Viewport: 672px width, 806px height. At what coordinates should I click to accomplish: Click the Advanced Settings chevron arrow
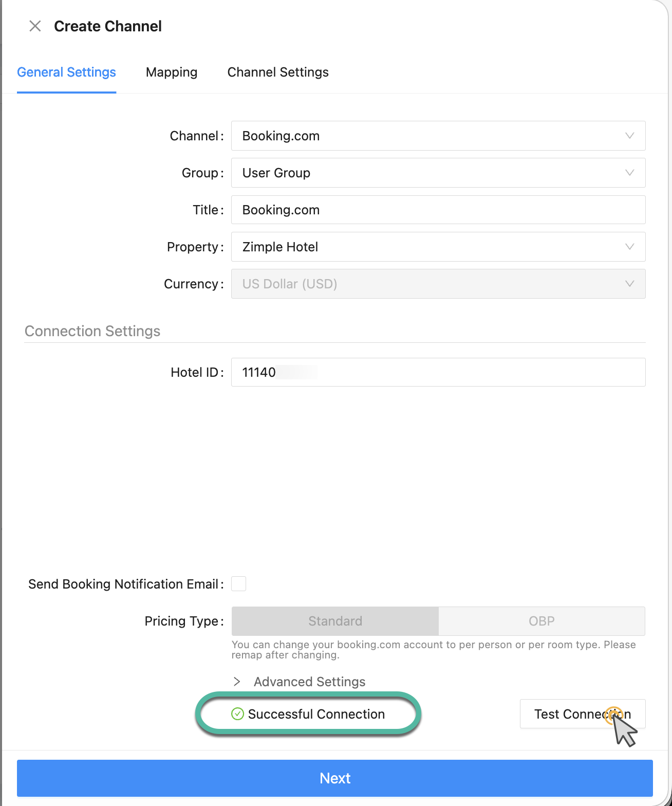coord(237,682)
